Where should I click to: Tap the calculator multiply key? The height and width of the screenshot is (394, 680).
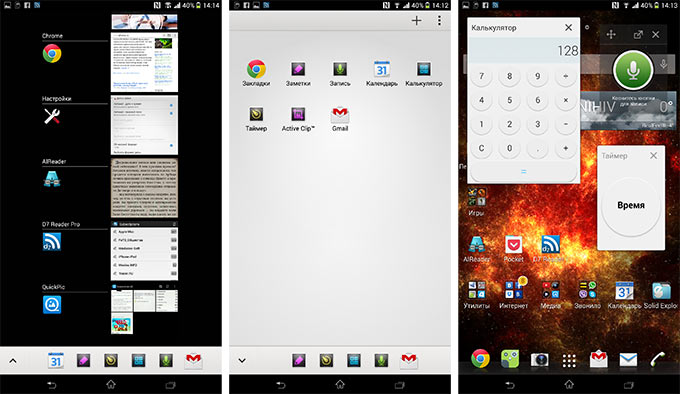566,100
